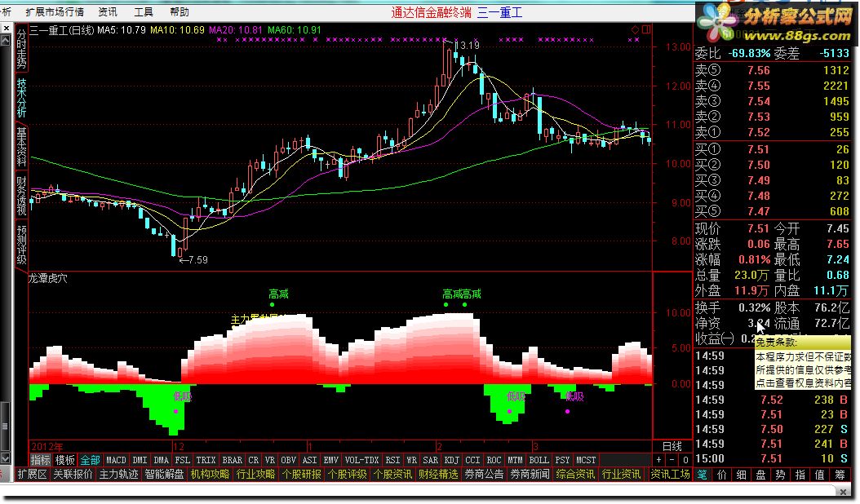
Task: Select the 势 tab in quote panel
Action: (781, 475)
